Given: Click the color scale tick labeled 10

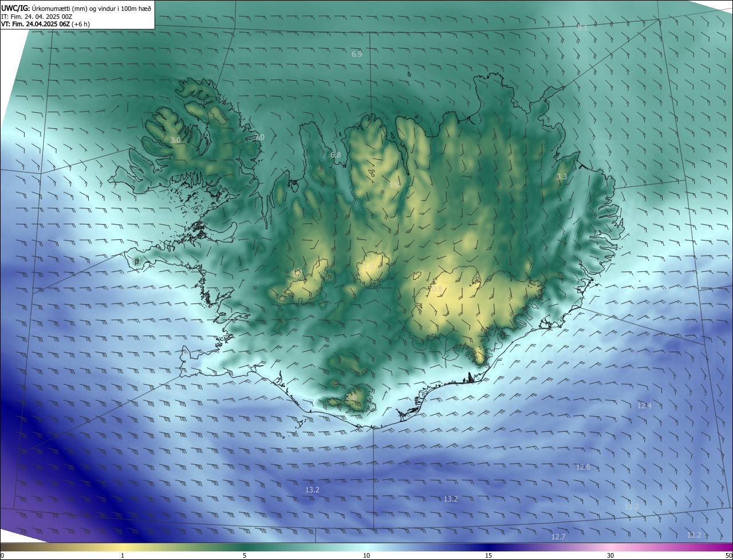Looking at the screenshot, I should tap(366, 555).
